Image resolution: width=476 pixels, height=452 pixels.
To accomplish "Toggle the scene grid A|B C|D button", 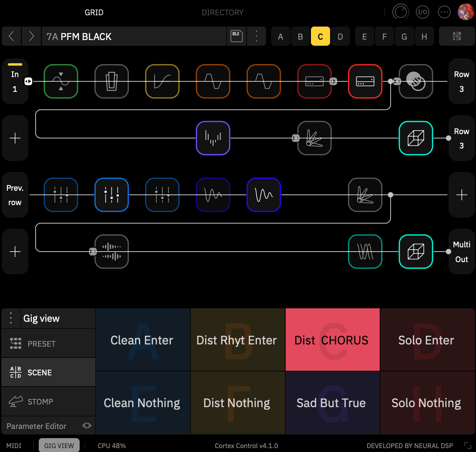I will pos(456,36).
